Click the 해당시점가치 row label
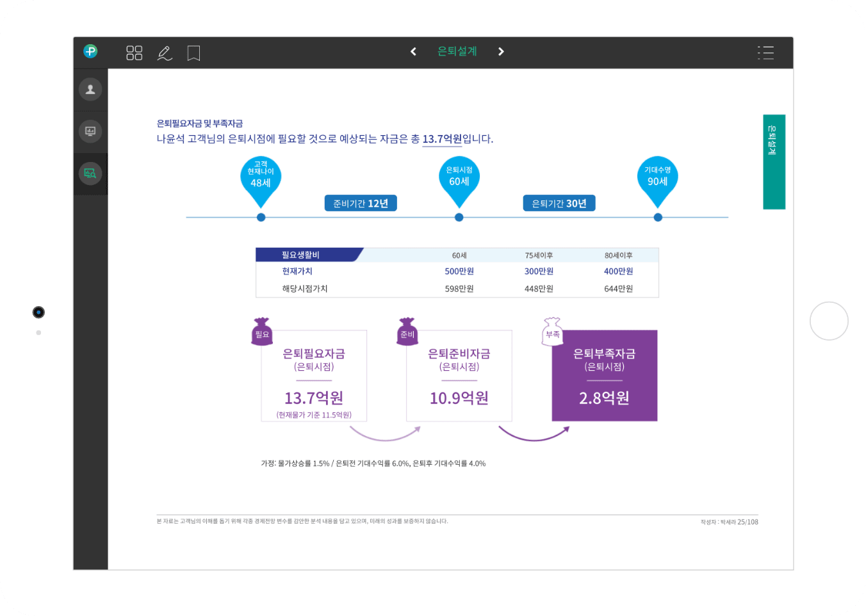This screenshot has height=616, width=866. pyautogui.click(x=305, y=289)
